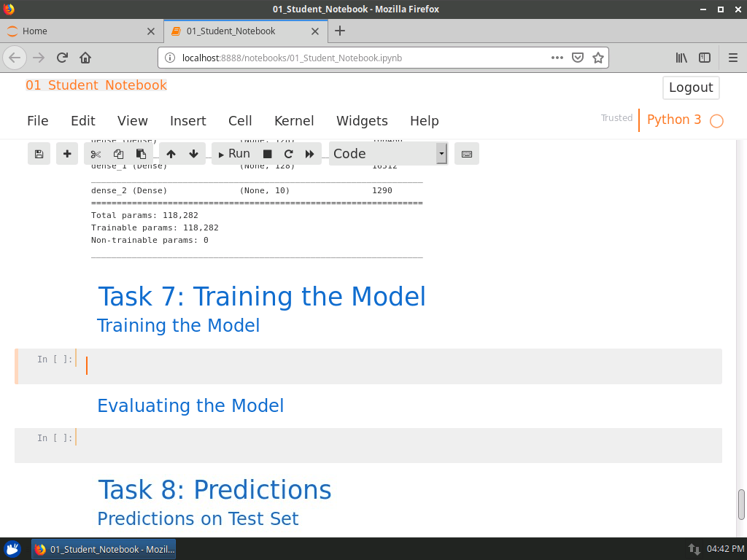Move the selected cell down
The height and width of the screenshot is (560, 747).
(193, 154)
